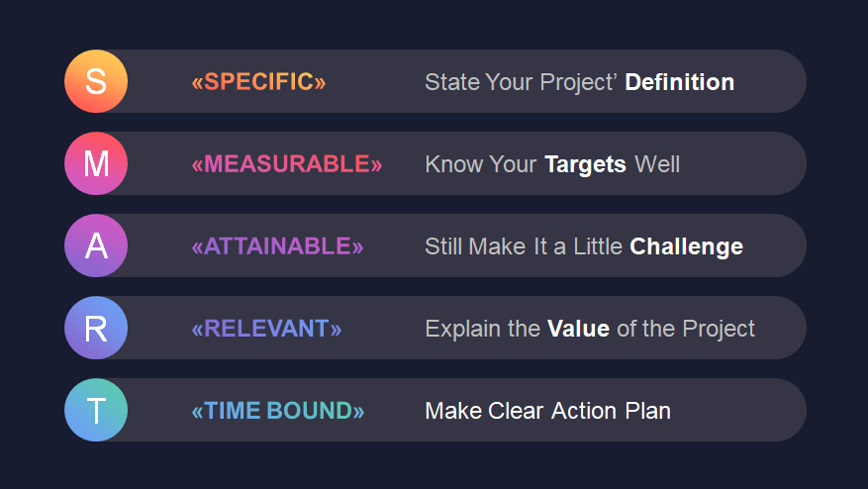Click 'Know Your' text in Measurable row

480,164
